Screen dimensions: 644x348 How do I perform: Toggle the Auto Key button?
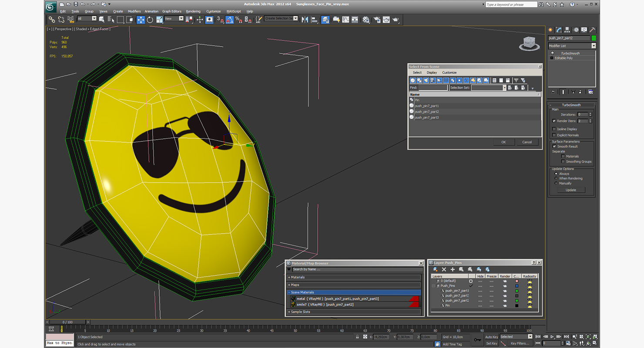(x=492, y=337)
